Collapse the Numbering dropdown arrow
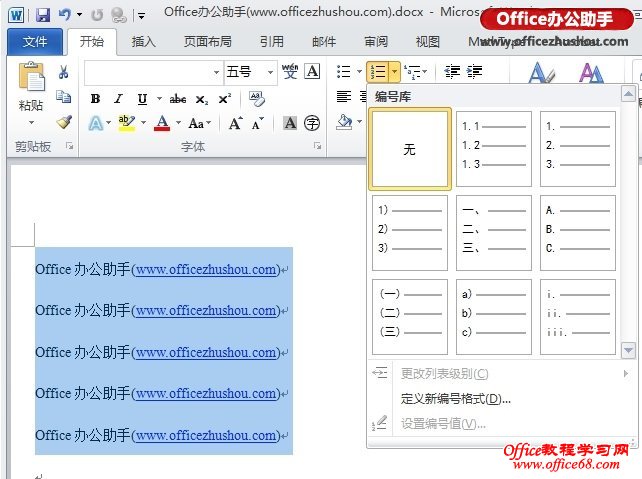 pyautogui.click(x=394, y=72)
